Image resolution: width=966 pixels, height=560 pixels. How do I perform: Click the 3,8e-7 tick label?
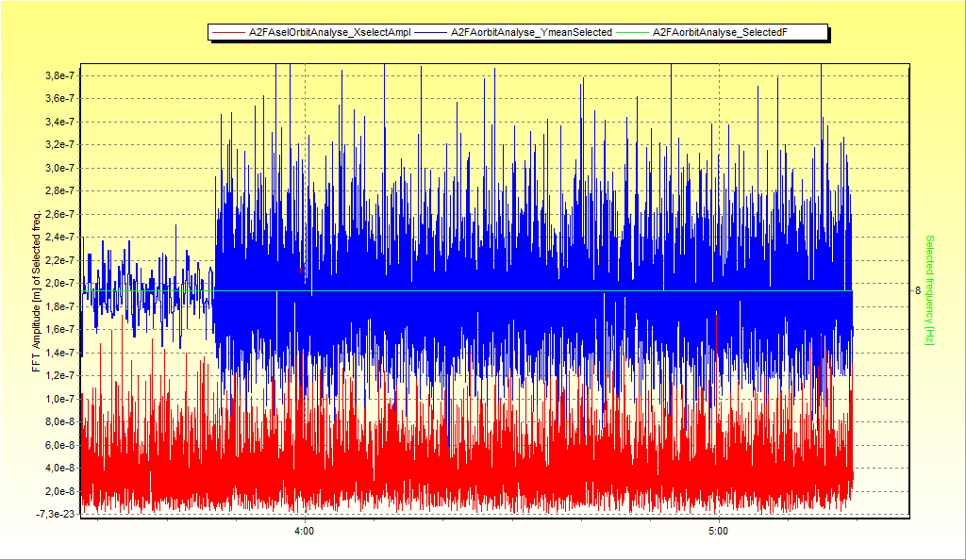[55, 75]
